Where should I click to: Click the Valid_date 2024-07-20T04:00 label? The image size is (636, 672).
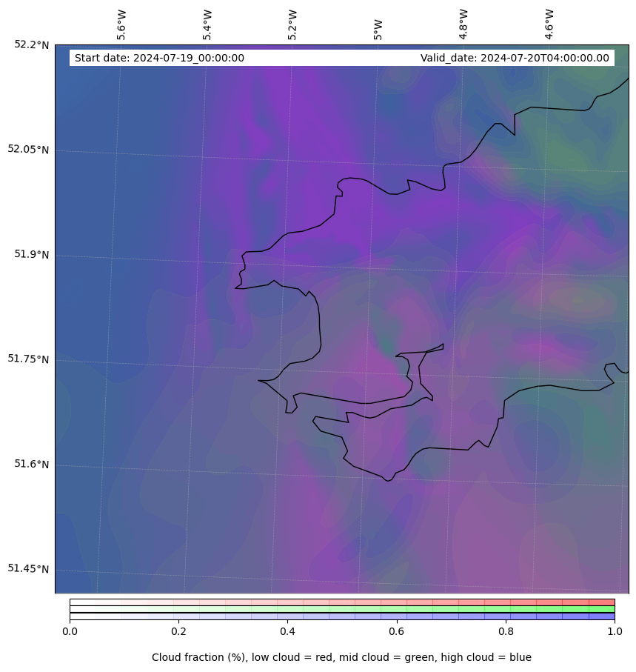pyautogui.click(x=515, y=58)
